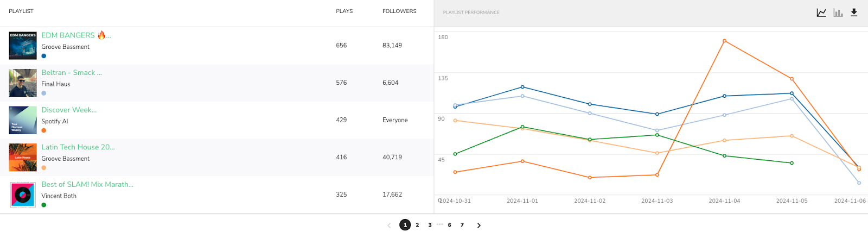Switch to bar chart view

coord(838,12)
